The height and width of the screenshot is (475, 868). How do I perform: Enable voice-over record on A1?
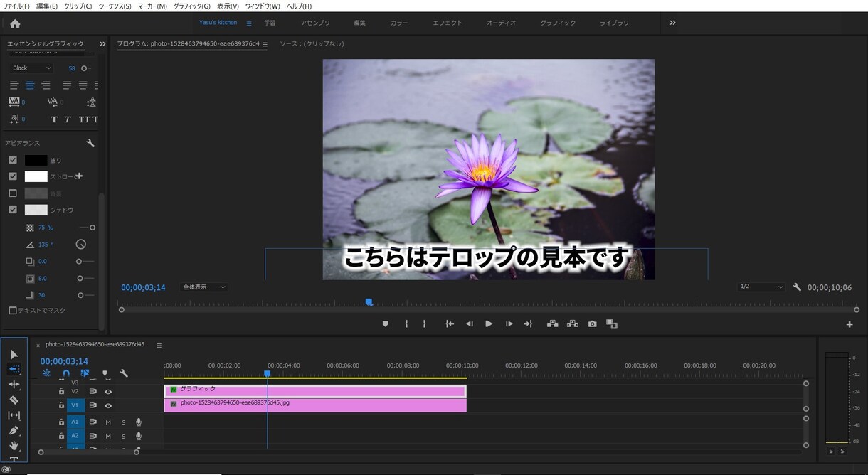click(x=139, y=422)
